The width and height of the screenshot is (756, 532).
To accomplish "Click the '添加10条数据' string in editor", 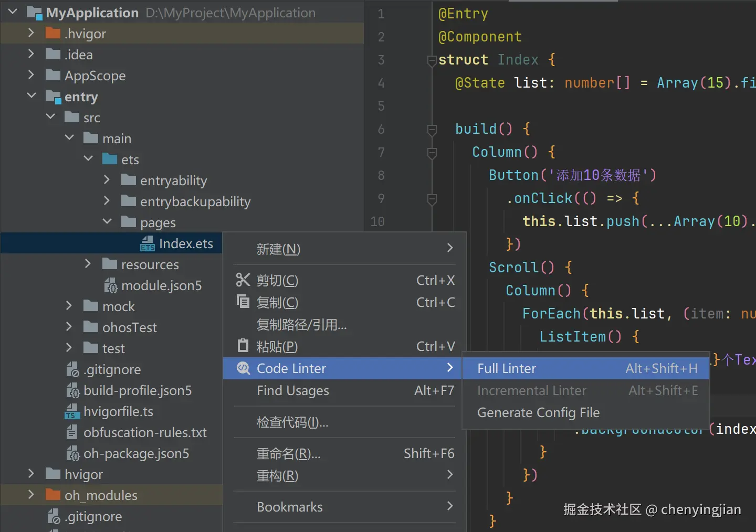I will click(x=598, y=175).
